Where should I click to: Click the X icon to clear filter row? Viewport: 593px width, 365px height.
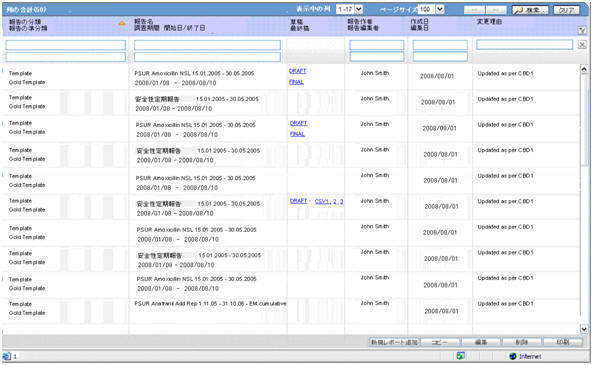(582, 45)
